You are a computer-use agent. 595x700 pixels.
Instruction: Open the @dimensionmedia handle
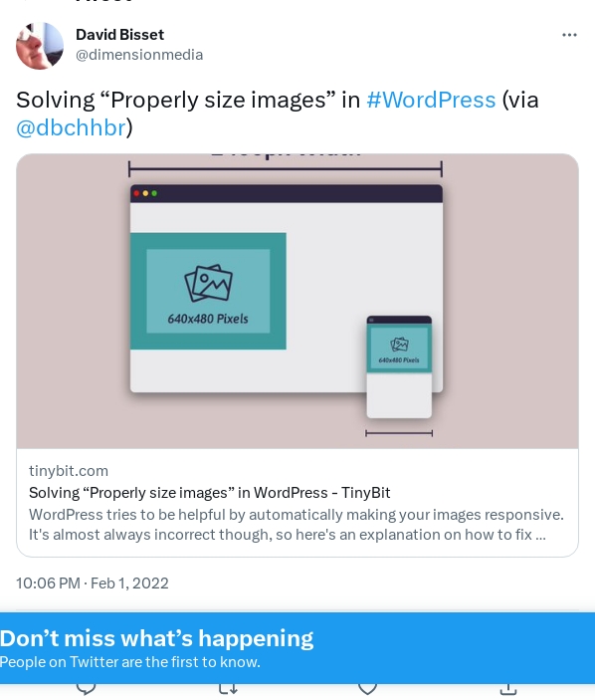[139, 55]
